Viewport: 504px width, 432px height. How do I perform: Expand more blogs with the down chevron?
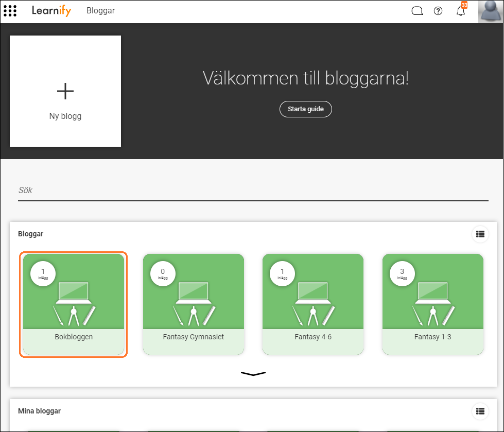(253, 373)
